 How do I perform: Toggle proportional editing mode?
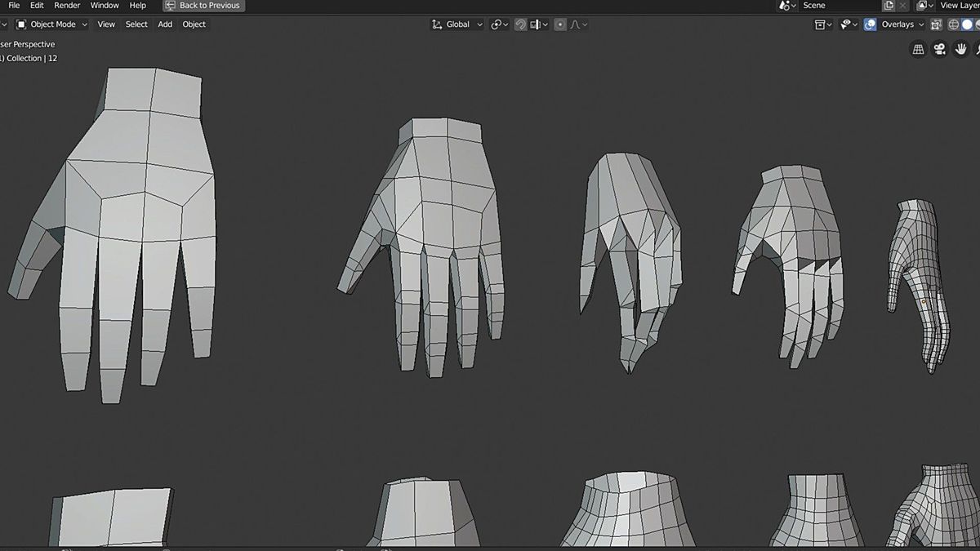coord(560,24)
